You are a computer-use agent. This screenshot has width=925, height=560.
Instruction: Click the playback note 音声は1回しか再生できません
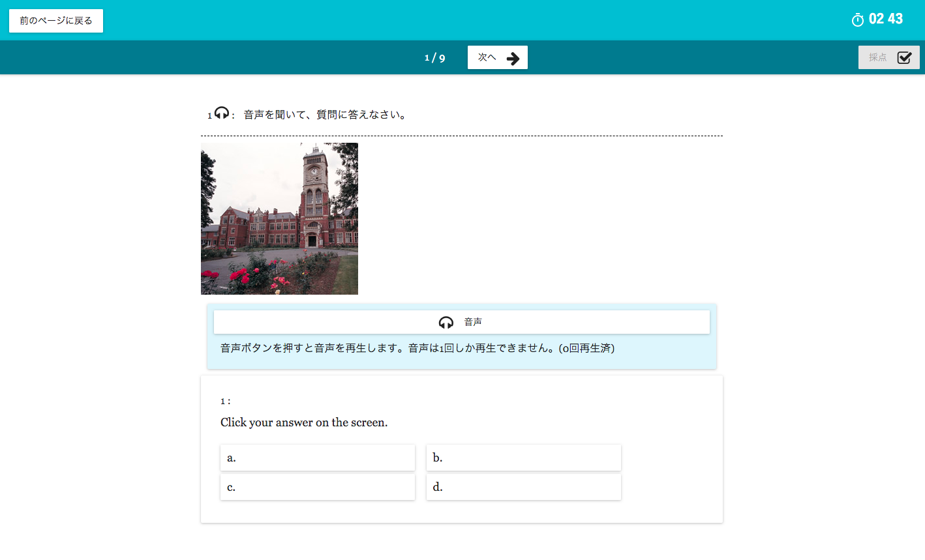pyautogui.click(x=481, y=348)
